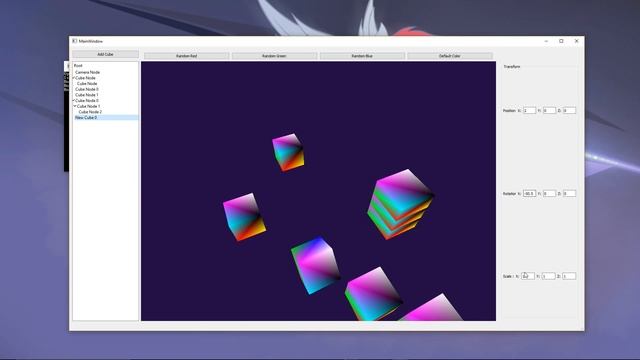Close the MainWindow window
The width and height of the screenshot is (640, 360).
[576, 41]
